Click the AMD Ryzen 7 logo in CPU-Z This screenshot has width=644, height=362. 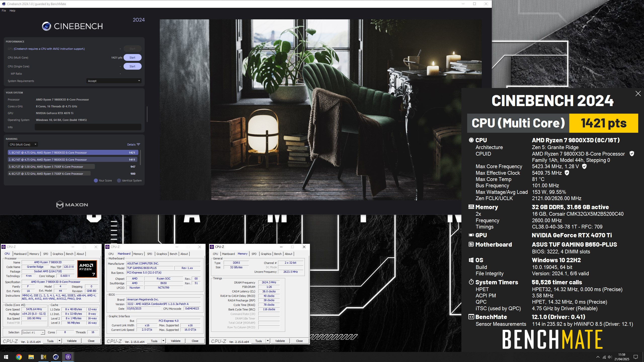point(87,269)
